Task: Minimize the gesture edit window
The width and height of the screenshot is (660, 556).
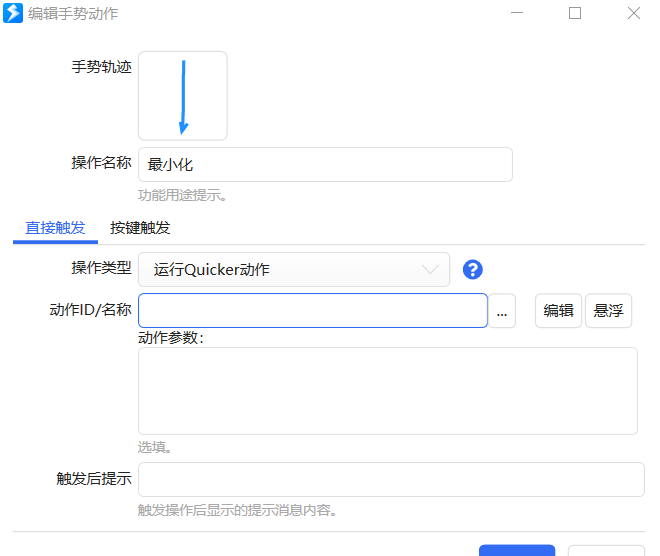Action: [517, 13]
